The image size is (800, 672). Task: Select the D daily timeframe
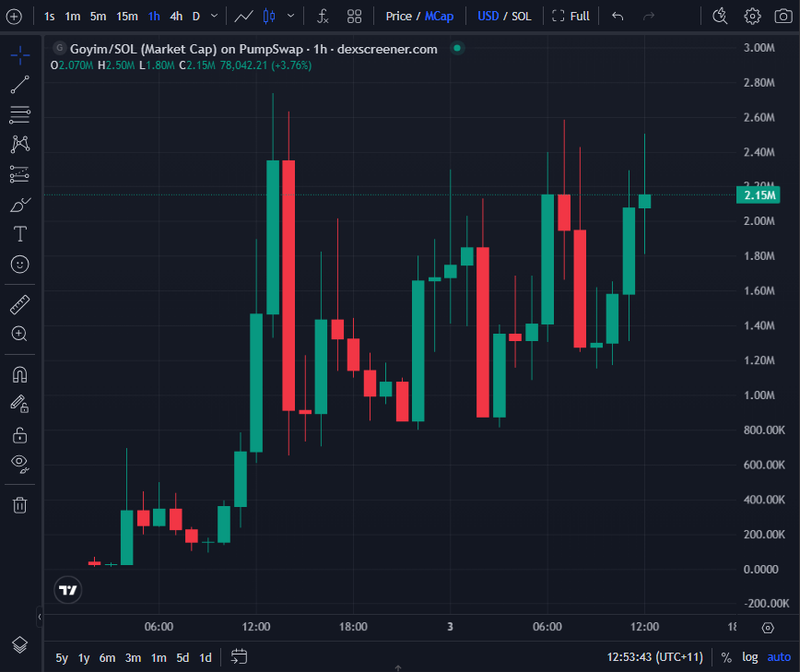tap(196, 17)
